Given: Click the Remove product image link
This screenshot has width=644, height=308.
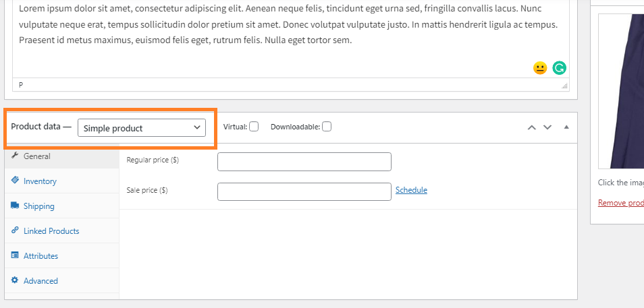Looking at the screenshot, I should tap(620, 203).
